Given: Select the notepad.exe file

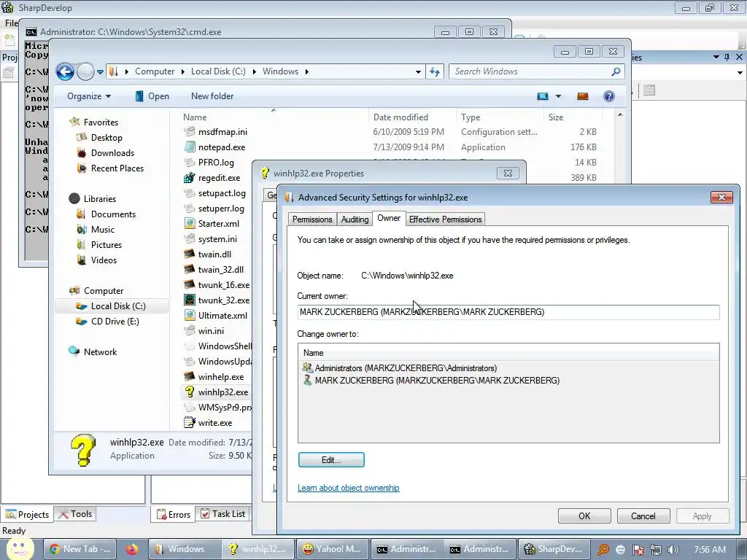Looking at the screenshot, I should click(x=222, y=147).
